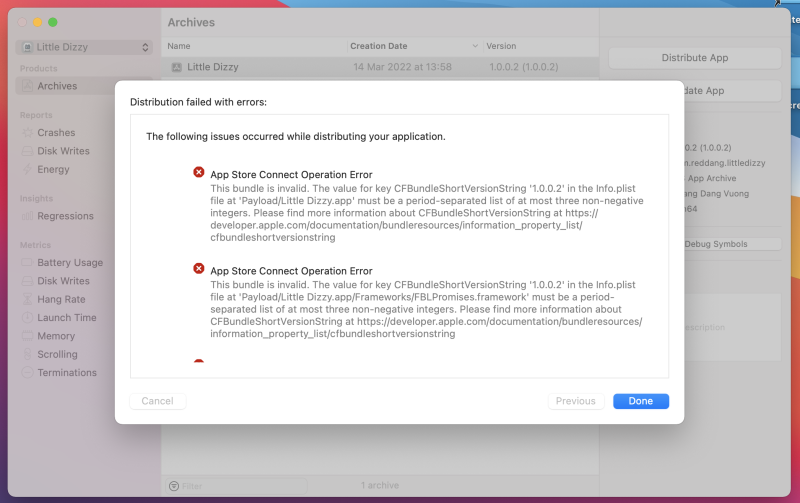Click the Version column header
This screenshot has height=503, width=800.
(501, 46)
